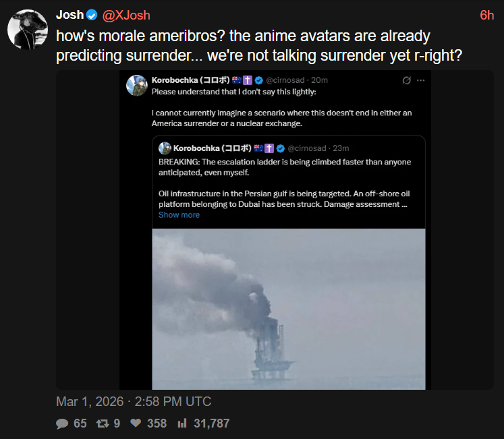This screenshot has width=504, height=439.
Task: Open the views bar chart icon
Action: pos(182,423)
